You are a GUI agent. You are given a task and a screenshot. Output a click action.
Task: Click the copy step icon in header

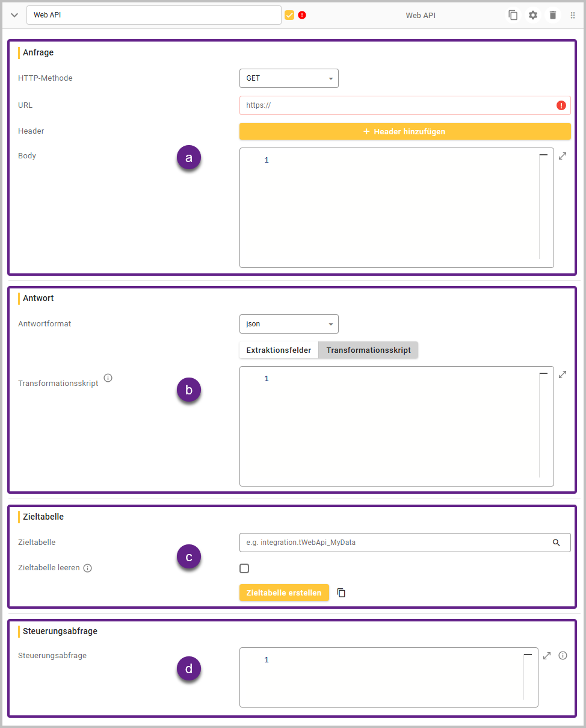[513, 15]
